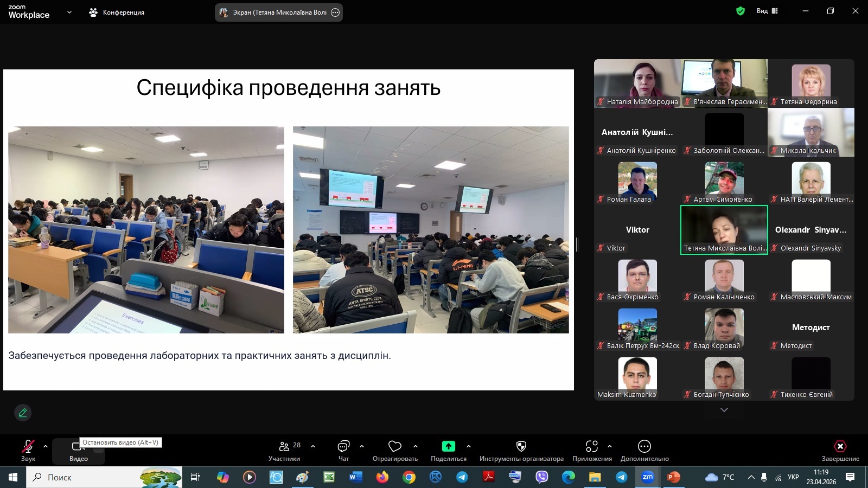The width and height of the screenshot is (868, 488).
Task: Open PowerPoint from the Windows taskbar
Action: pyautogui.click(x=673, y=477)
